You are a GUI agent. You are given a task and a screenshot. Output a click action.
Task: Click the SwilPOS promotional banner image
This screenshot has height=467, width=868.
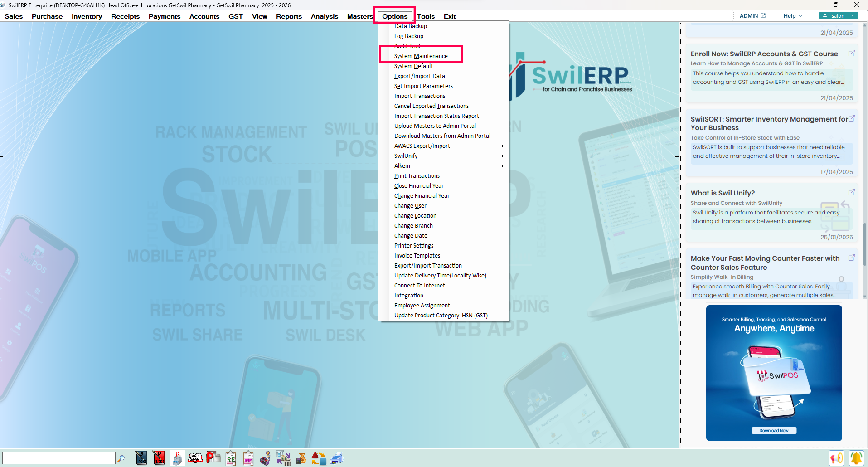774,373
